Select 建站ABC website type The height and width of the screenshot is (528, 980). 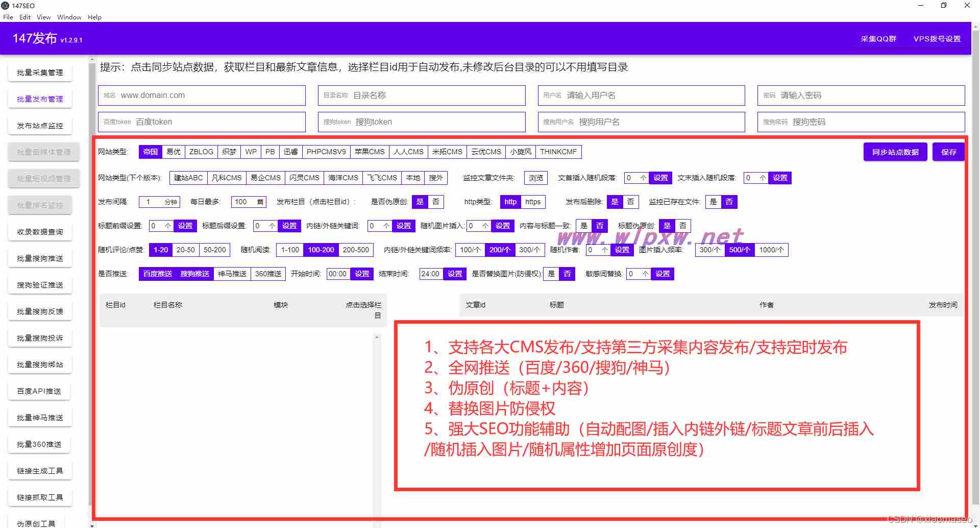(188, 178)
